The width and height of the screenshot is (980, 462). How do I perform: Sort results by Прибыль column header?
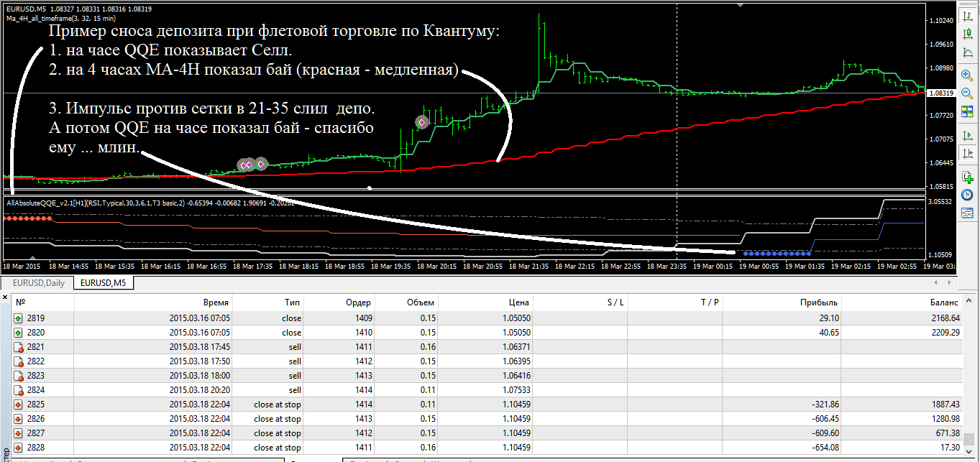tap(782, 302)
